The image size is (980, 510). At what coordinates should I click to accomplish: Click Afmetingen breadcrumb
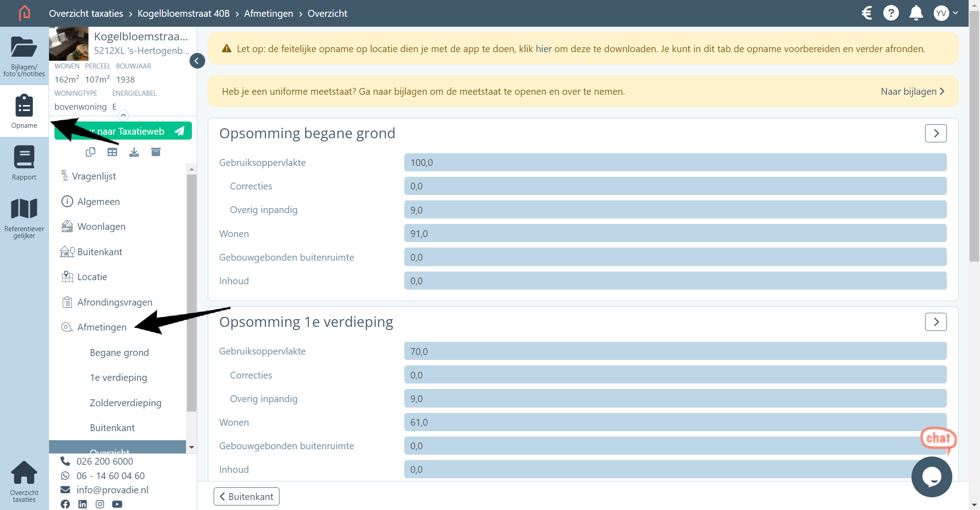(x=269, y=14)
